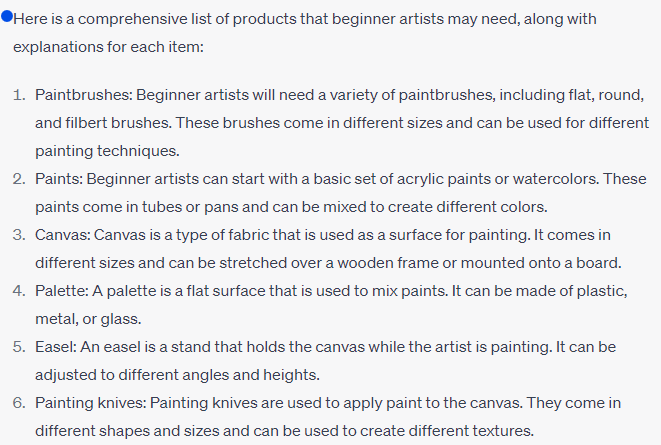Click list number 6 marker
661x445 pixels.
pos(19,403)
